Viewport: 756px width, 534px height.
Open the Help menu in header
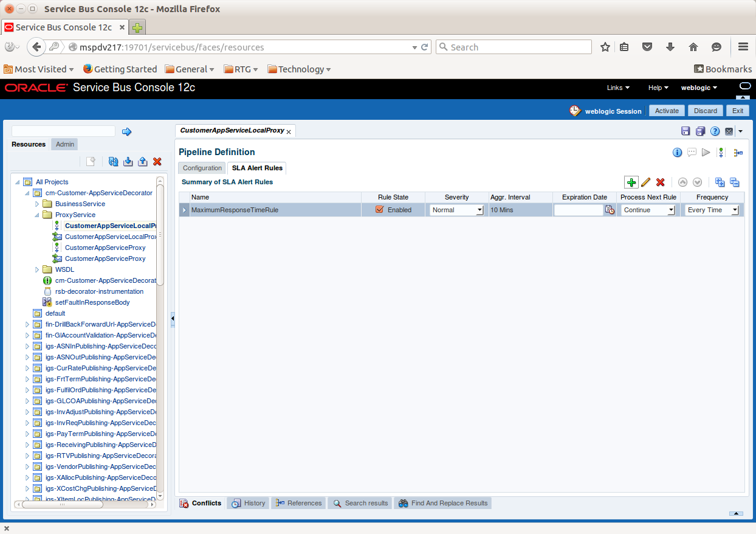click(658, 88)
